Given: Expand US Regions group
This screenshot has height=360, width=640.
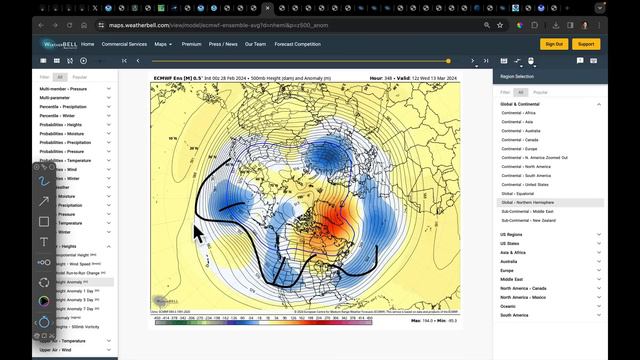Looking at the screenshot, I should point(550,234).
